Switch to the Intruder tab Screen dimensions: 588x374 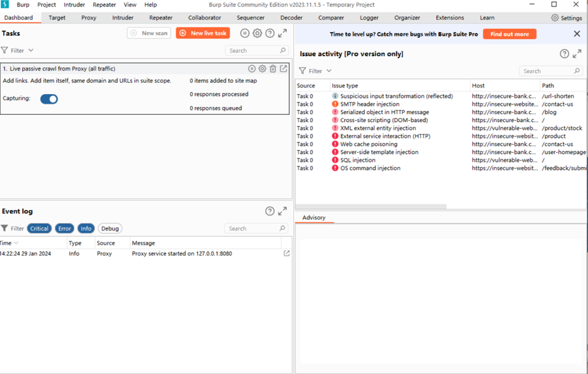pos(123,18)
